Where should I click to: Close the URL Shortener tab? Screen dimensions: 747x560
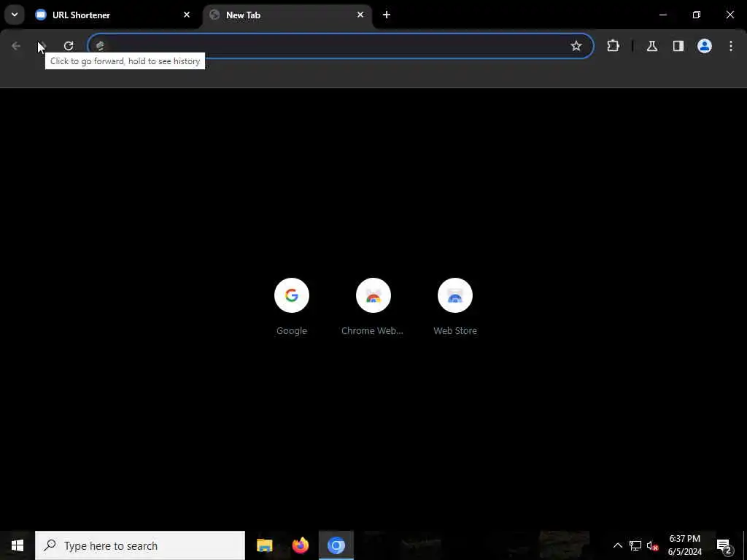187,15
